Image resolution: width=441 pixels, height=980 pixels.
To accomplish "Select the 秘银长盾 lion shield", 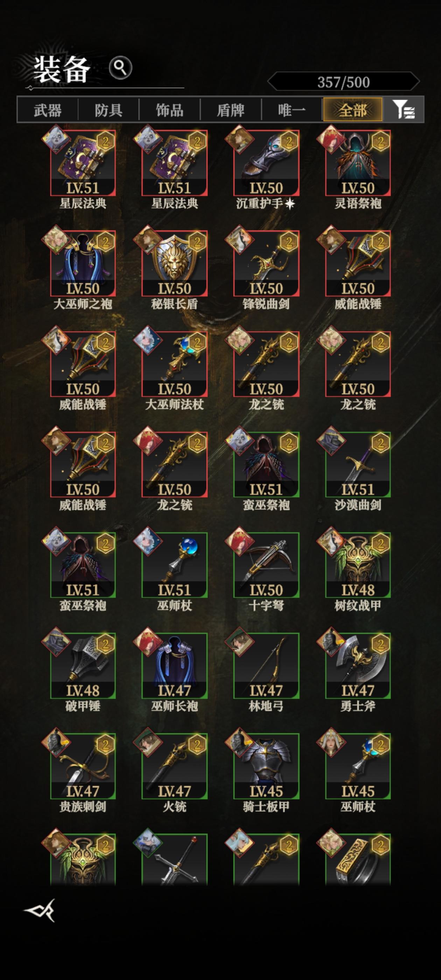I will (x=174, y=263).
